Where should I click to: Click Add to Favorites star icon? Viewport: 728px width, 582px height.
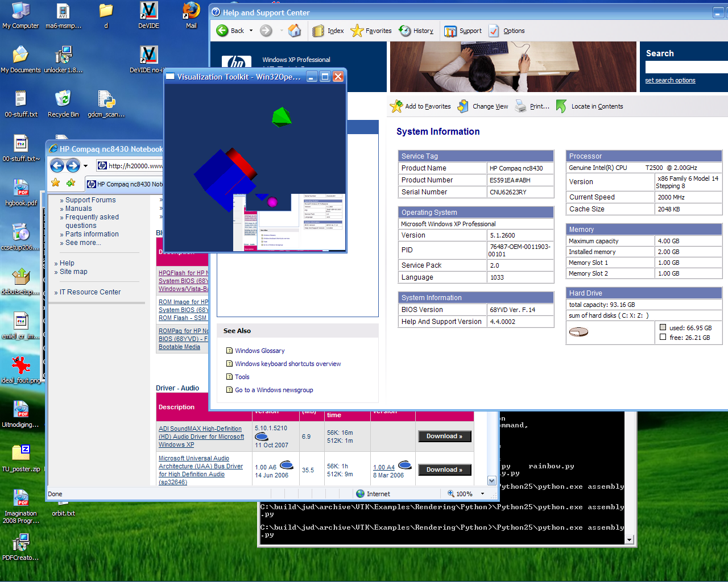[x=396, y=106]
